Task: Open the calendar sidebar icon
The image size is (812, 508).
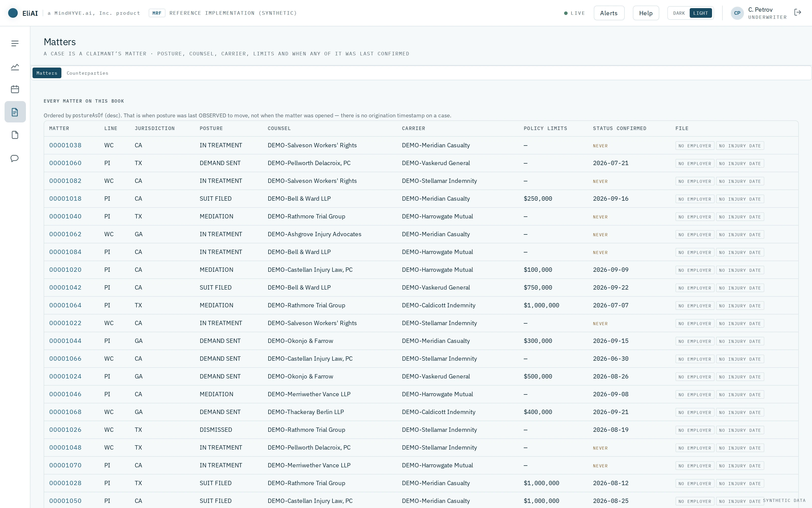Action: [x=15, y=89]
